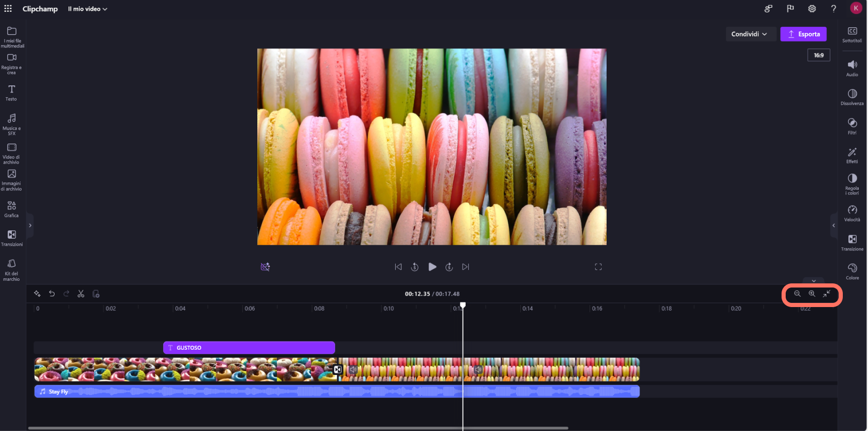Click the macaron video preview
This screenshot has height=431, width=868.
(432, 147)
